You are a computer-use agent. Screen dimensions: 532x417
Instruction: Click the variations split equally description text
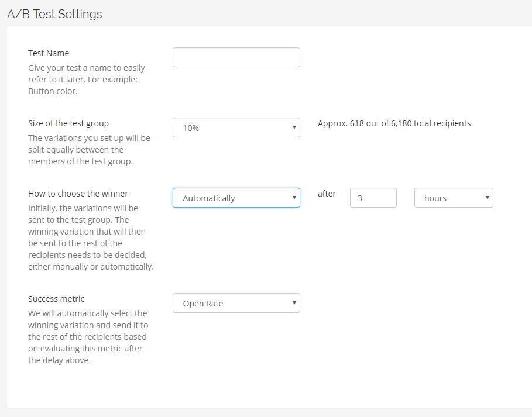pos(89,150)
